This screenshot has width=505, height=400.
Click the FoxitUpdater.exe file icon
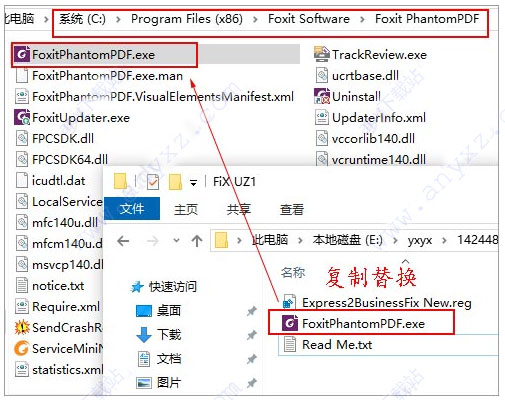click(22, 118)
